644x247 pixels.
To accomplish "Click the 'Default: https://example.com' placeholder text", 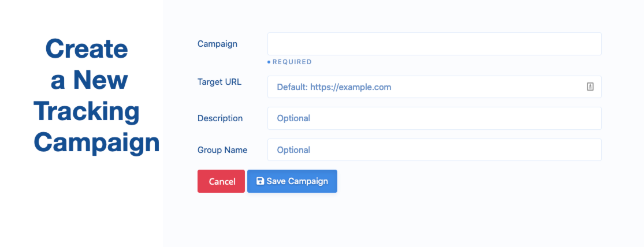I will (334, 87).
